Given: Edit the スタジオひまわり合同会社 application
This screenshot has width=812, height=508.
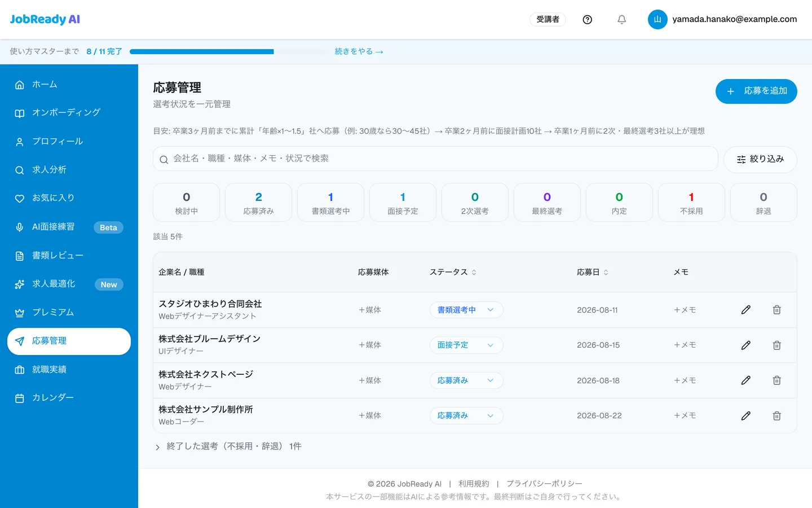Looking at the screenshot, I should [x=745, y=310].
